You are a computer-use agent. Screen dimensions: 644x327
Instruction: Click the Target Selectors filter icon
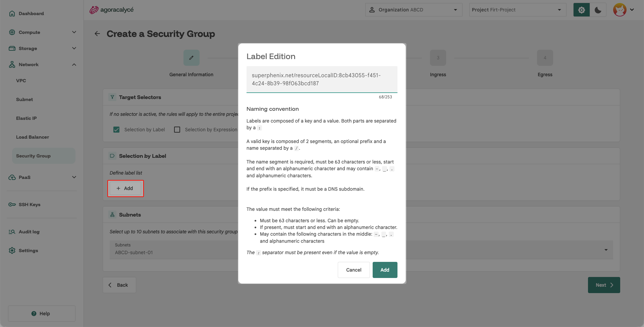click(112, 97)
